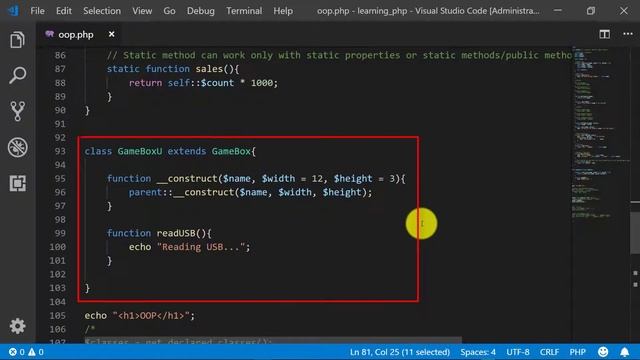Click line number 99 in gutter
The image size is (640, 360).
(x=60, y=233)
